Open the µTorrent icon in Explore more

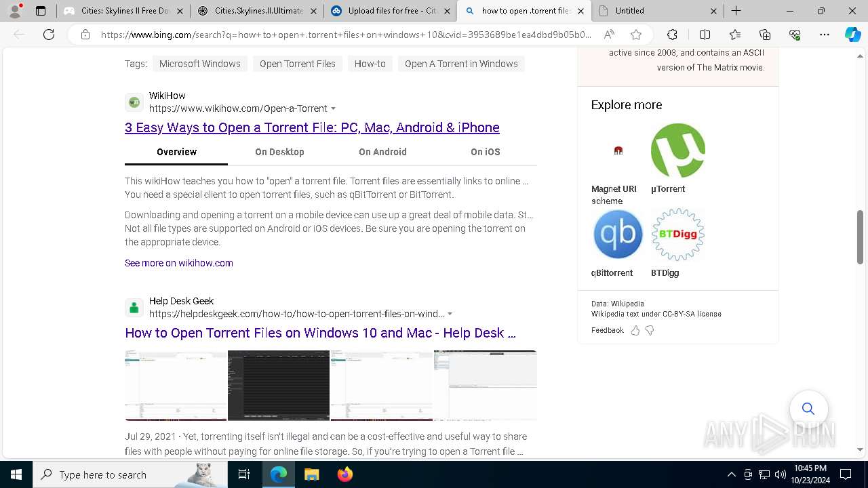pyautogui.click(x=677, y=150)
